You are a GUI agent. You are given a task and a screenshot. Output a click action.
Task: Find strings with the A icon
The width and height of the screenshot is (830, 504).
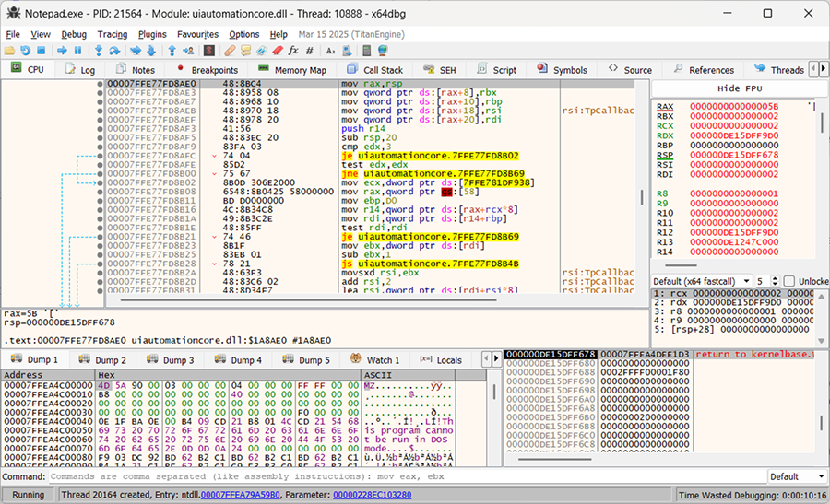(331, 51)
